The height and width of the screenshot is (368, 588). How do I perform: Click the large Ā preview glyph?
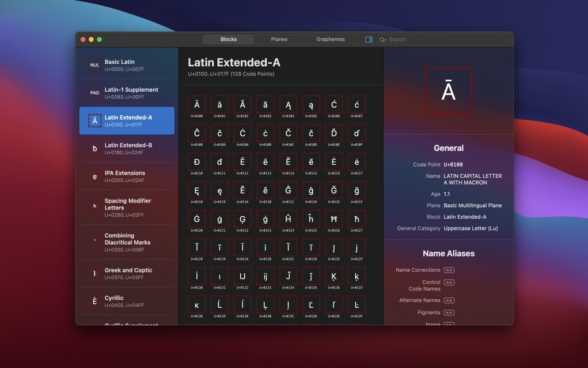pyautogui.click(x=449, y=91)
